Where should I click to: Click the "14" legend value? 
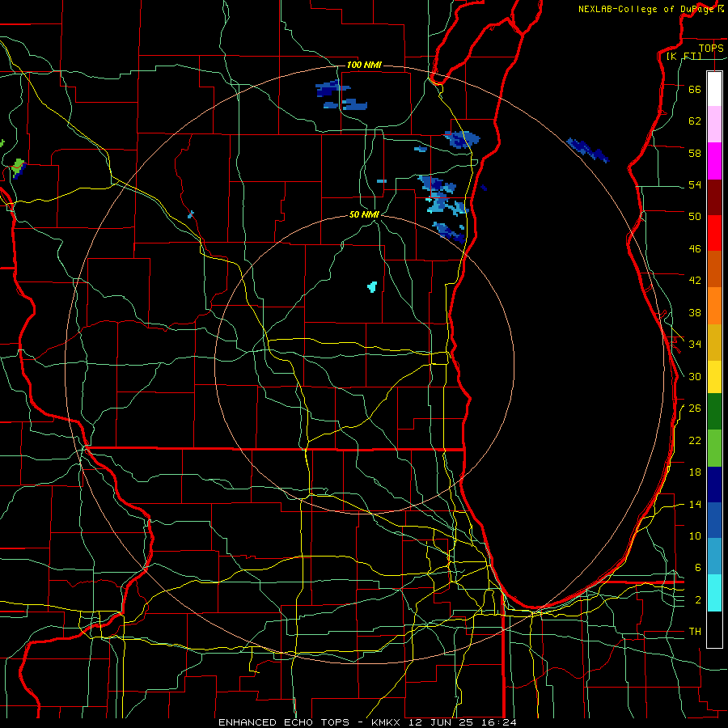(x=695, y=504)
